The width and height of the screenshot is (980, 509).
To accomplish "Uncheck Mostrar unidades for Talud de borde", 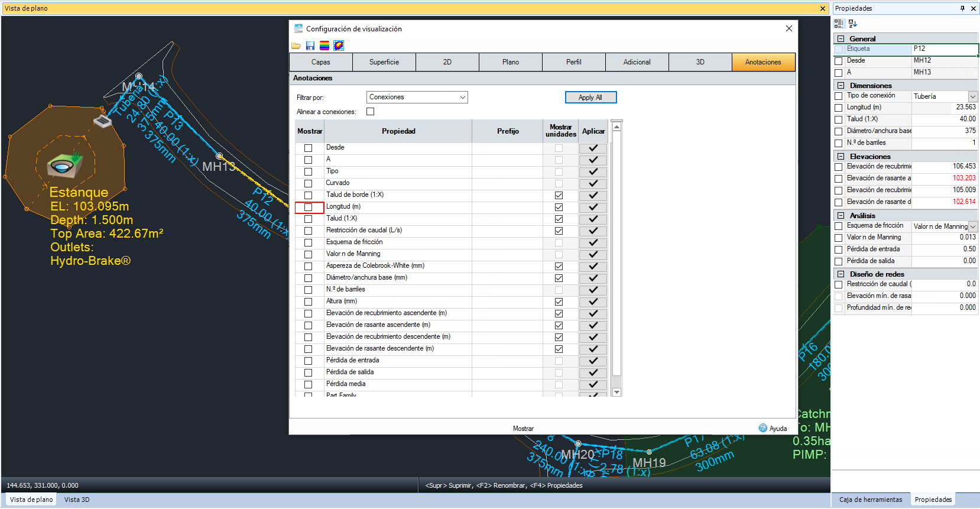I will click(559, 195).
